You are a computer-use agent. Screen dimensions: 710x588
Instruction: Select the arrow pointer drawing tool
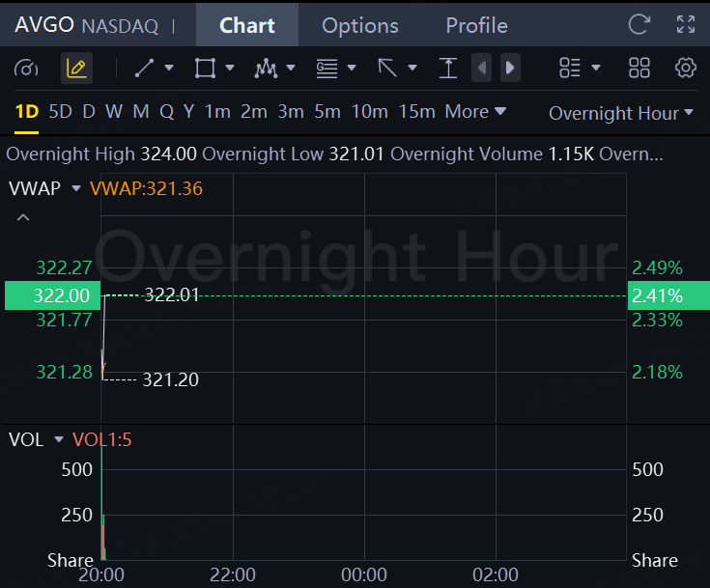pyautogui.click(x=387, y=68)
